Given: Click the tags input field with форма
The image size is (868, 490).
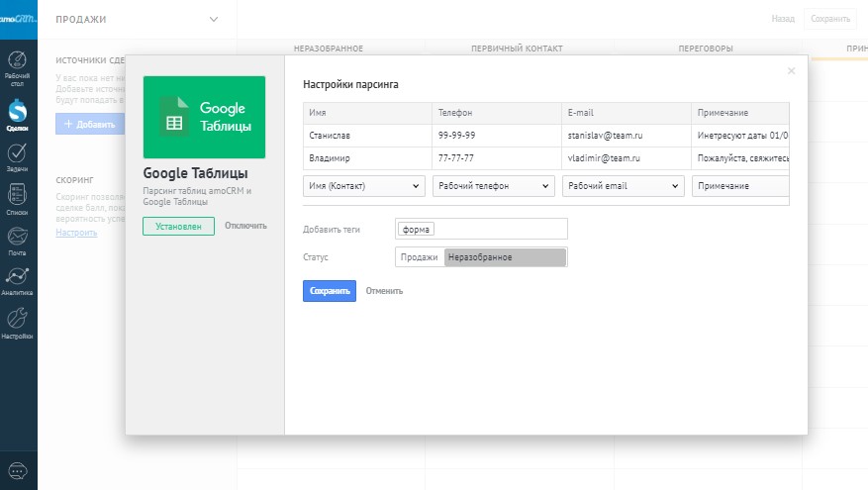Looking at the screenshot, I should (x=481, y=230).
